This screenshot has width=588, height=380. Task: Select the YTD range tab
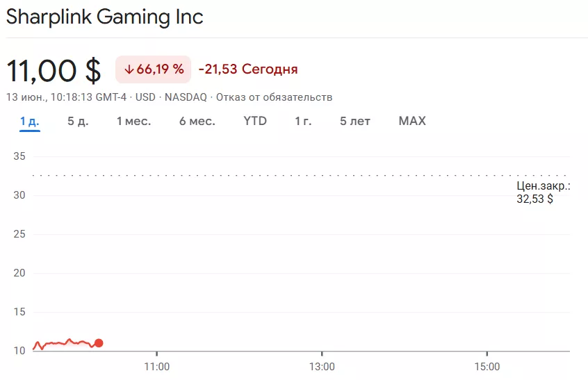(255, 122)
